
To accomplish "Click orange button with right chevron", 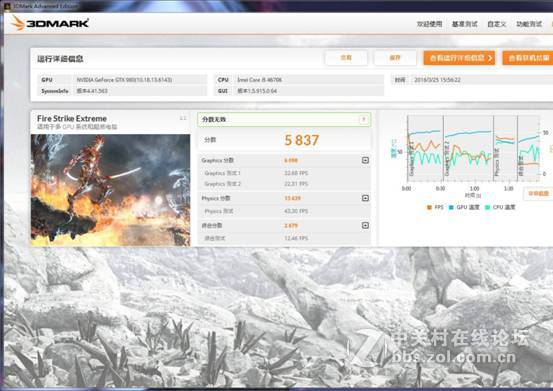I will [459, 58].
